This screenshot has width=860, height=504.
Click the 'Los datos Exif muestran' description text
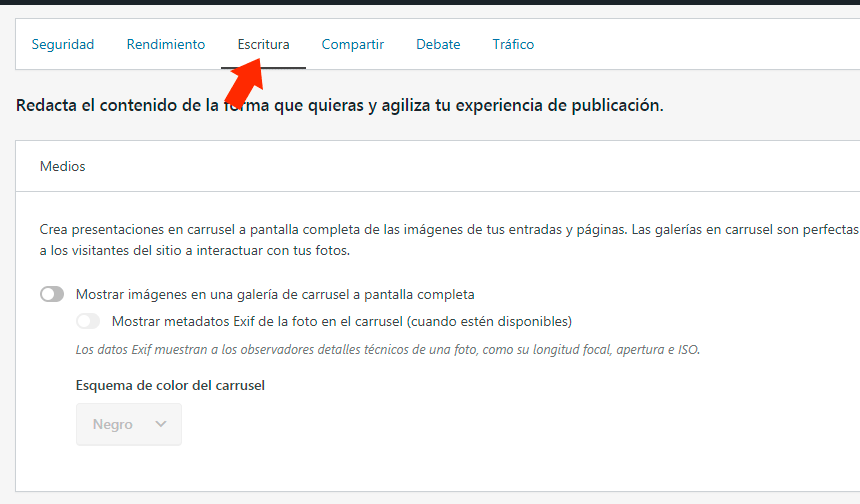pyautogui.click(x=388, y=350)
